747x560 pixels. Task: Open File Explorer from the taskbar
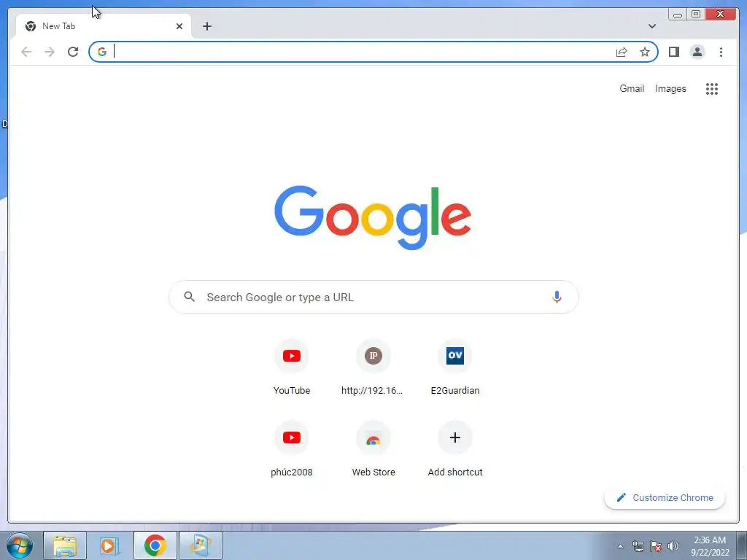click(x=65, y=545)
